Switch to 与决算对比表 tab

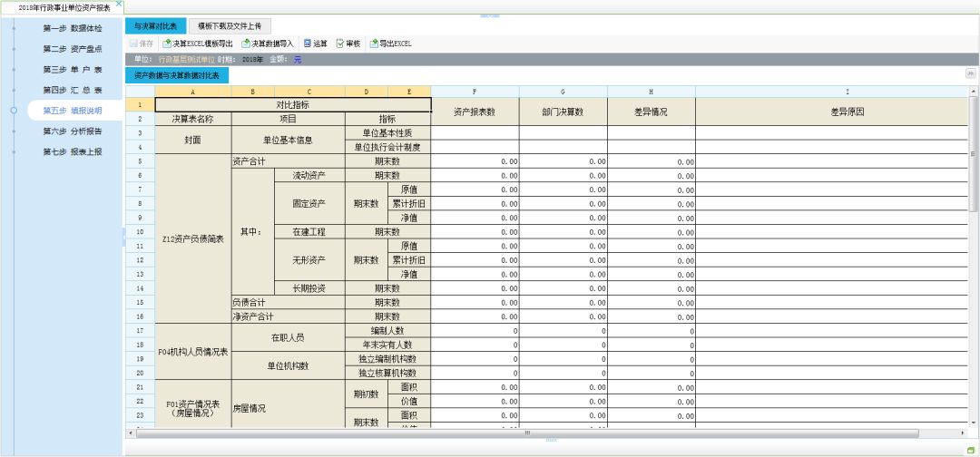click(x=156, y=26)
